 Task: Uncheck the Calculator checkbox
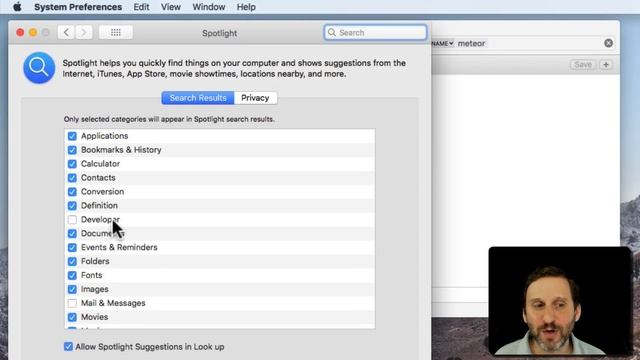coord(72,164)
